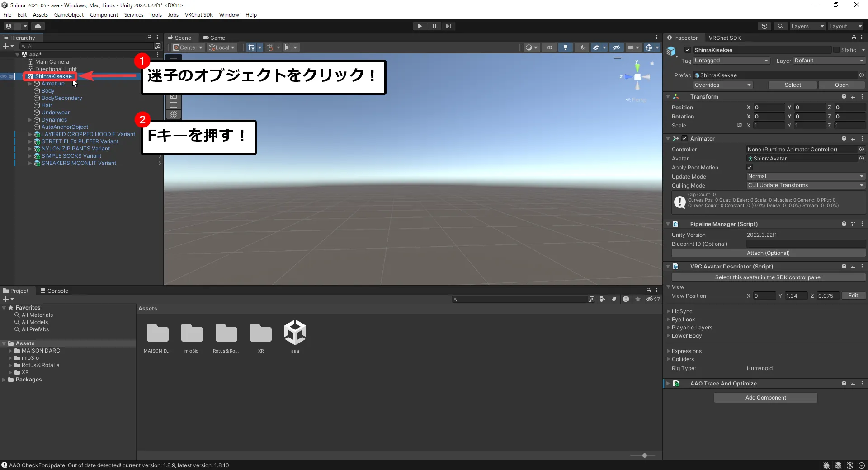868x470 pixels.
Task: Click the prefab Open button
Action: (x=841, y=85)
